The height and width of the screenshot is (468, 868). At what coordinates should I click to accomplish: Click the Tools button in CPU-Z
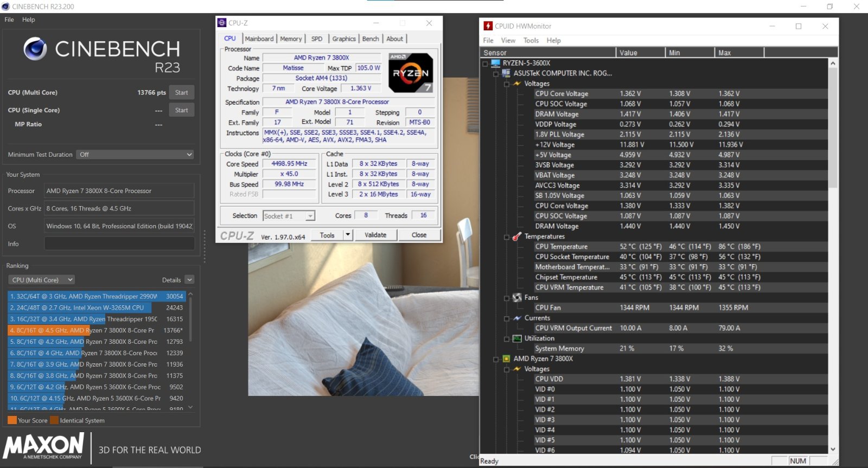point(327,235)
